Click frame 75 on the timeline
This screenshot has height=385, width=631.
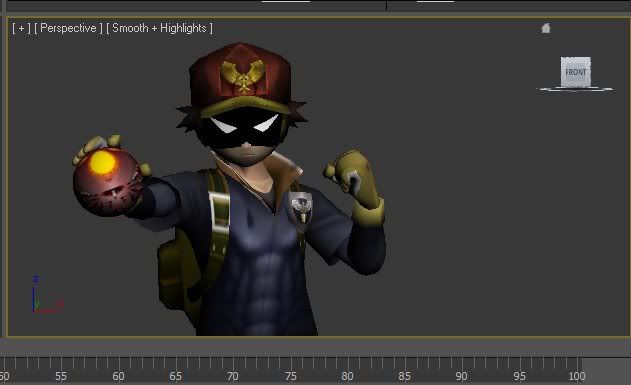click(x=290, y=377)
